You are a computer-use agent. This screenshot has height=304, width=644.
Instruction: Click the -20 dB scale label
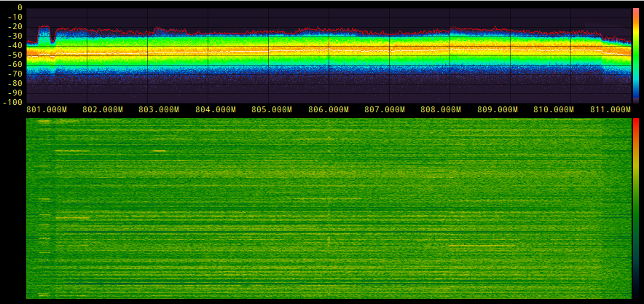pos(15,26)
